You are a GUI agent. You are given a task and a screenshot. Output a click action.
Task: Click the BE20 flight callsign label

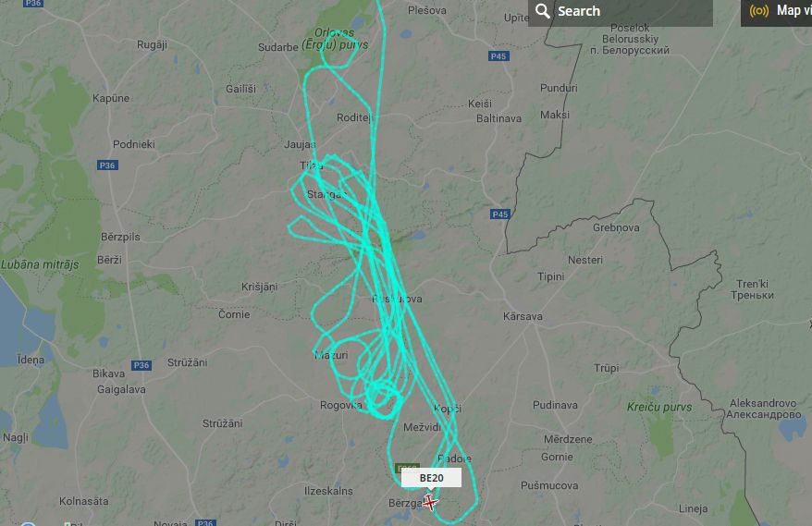click(x=431, y=478)
